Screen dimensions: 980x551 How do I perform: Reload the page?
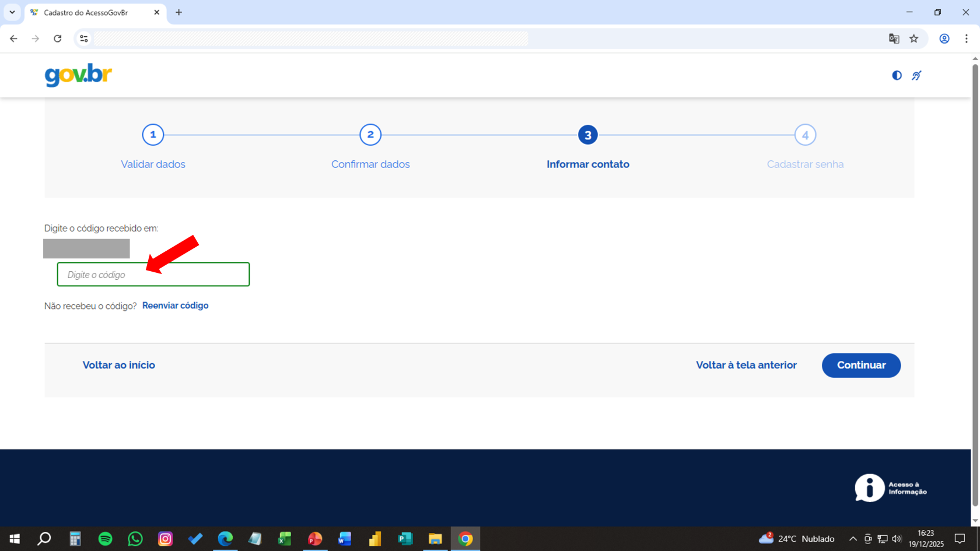57,38
